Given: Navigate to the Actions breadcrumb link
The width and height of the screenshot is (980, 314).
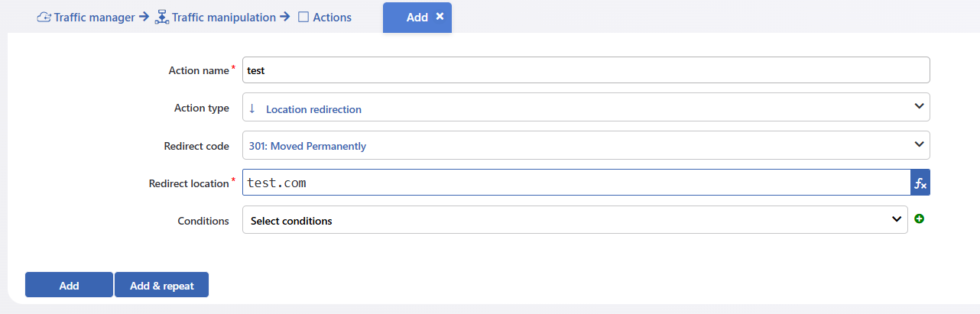Looking at the screenshot, I should pos(333,17).
